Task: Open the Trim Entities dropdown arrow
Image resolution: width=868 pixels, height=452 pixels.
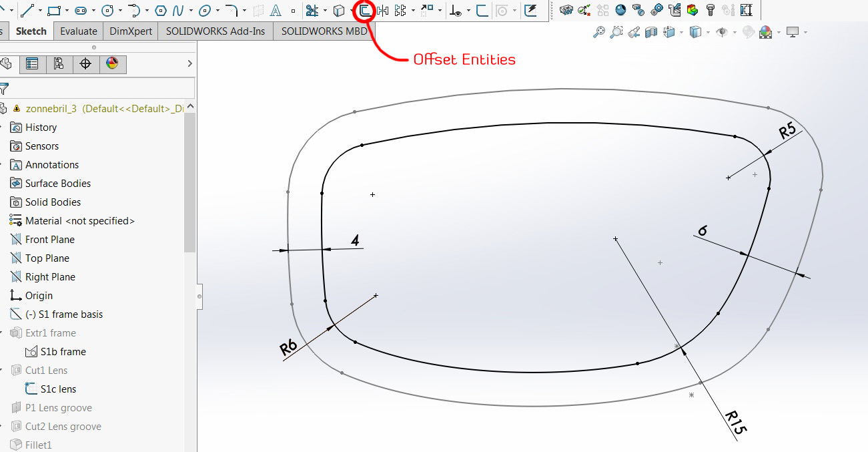Action: 324,11
